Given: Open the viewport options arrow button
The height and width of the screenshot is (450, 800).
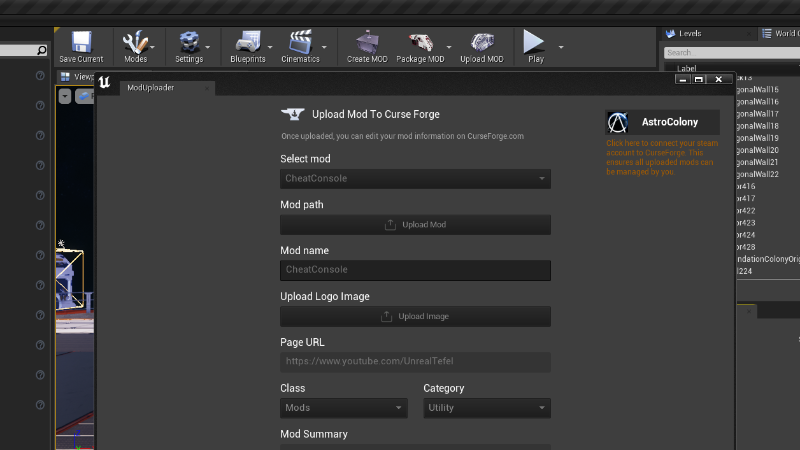Looking at the screenshot, I should click(65, 96).
